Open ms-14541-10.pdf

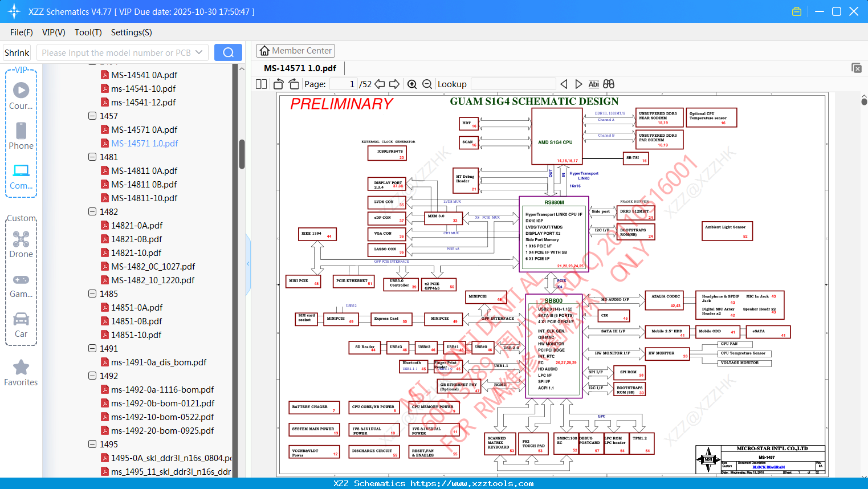[x=143, y=88]
